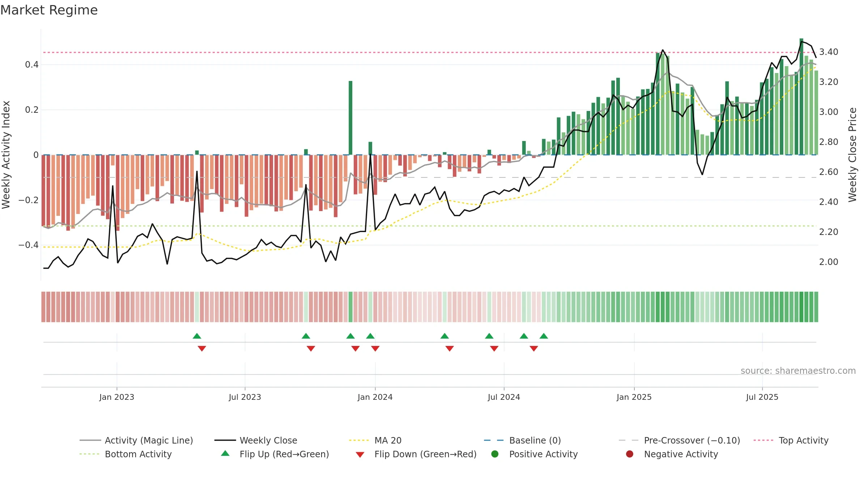Click the Jan 2023 x-axis label
The width and height of the screenshot is (868, 488).
[x=117, y=397]
